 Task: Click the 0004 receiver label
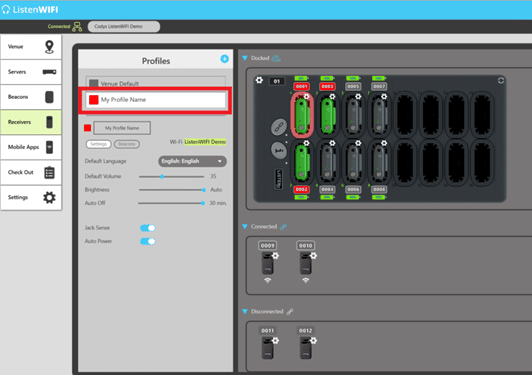[x=327, y=189]
